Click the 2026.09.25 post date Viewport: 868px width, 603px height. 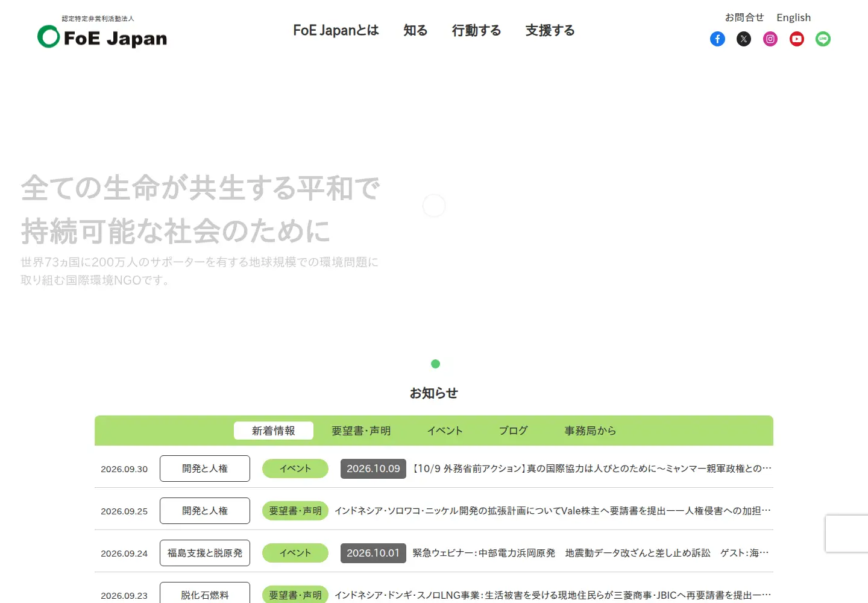[124, 511]
